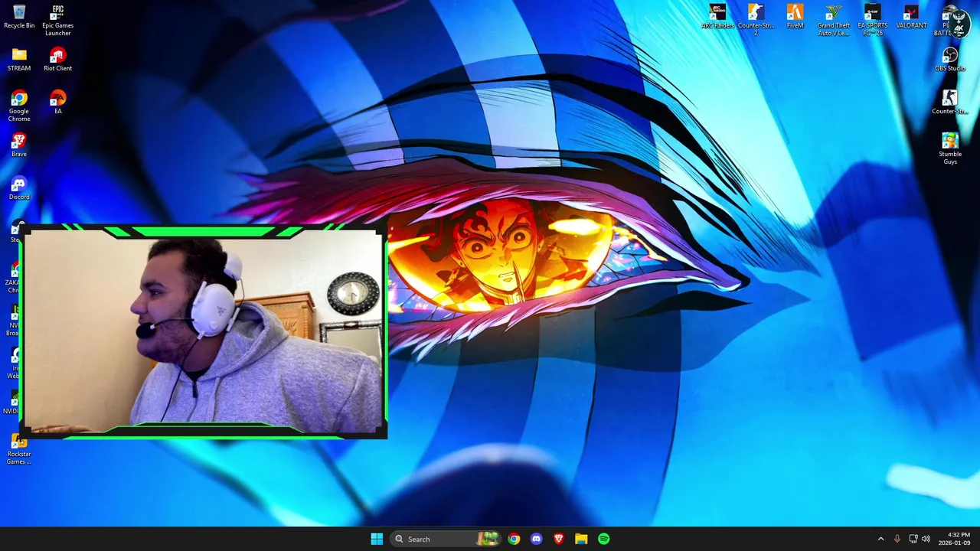Launch EA SPORTS FC 26 shortcut
This screenshot has width=980, height=551.
click(872, 20)
